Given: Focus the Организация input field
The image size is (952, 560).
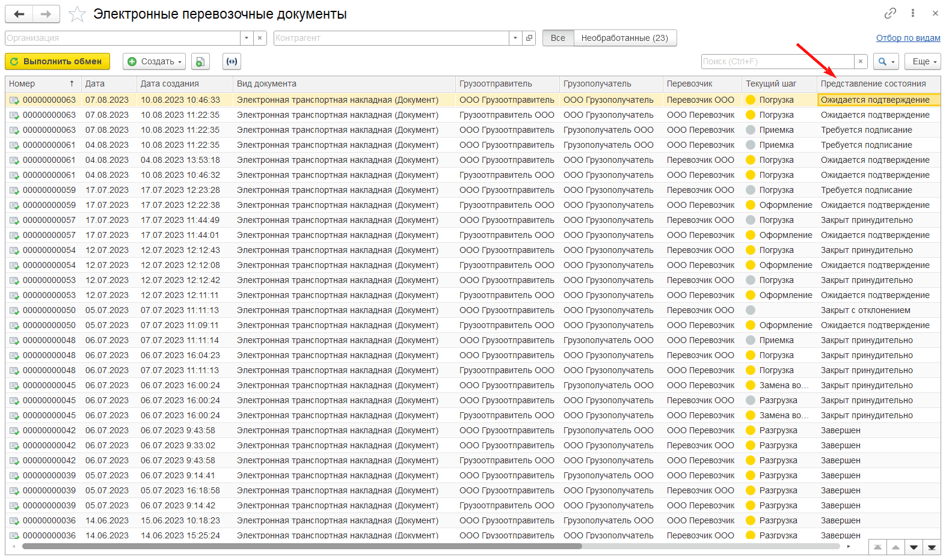Looking at the screenshot, I should 123,38.
